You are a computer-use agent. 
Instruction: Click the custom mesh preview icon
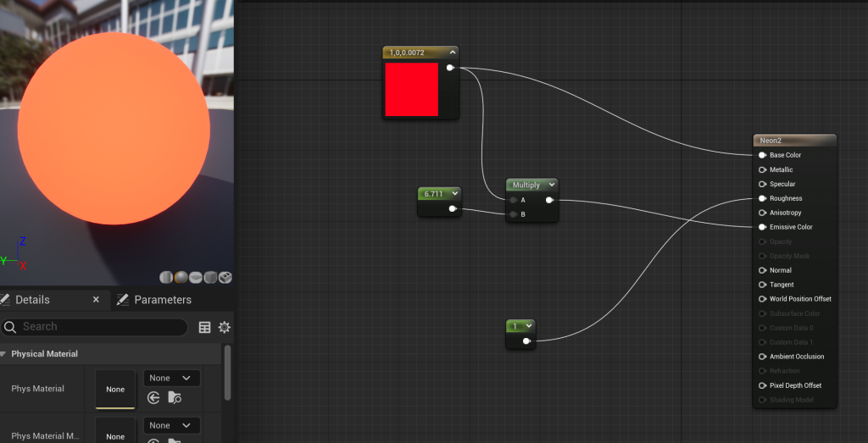[225, 277]
